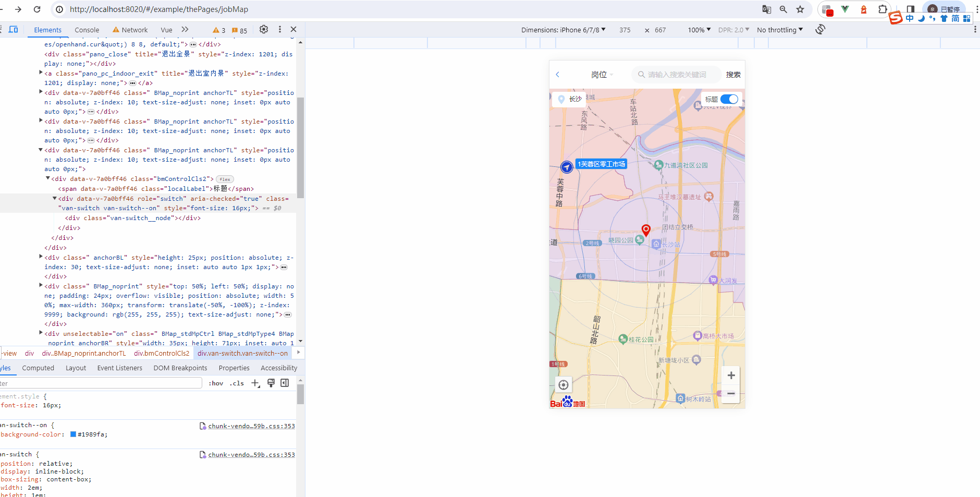Switch to the Console tab
This screenshot has width=980, height=497.
point(87,30)
